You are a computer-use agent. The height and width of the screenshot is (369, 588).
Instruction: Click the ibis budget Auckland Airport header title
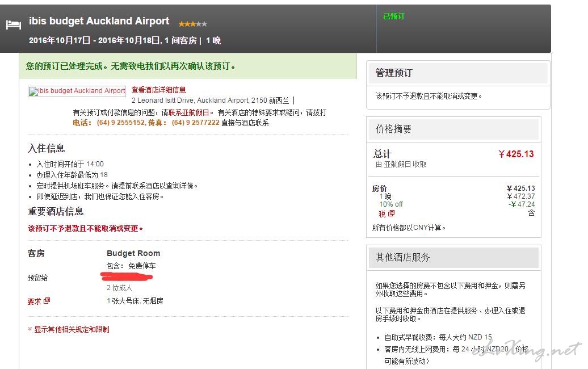99,21
